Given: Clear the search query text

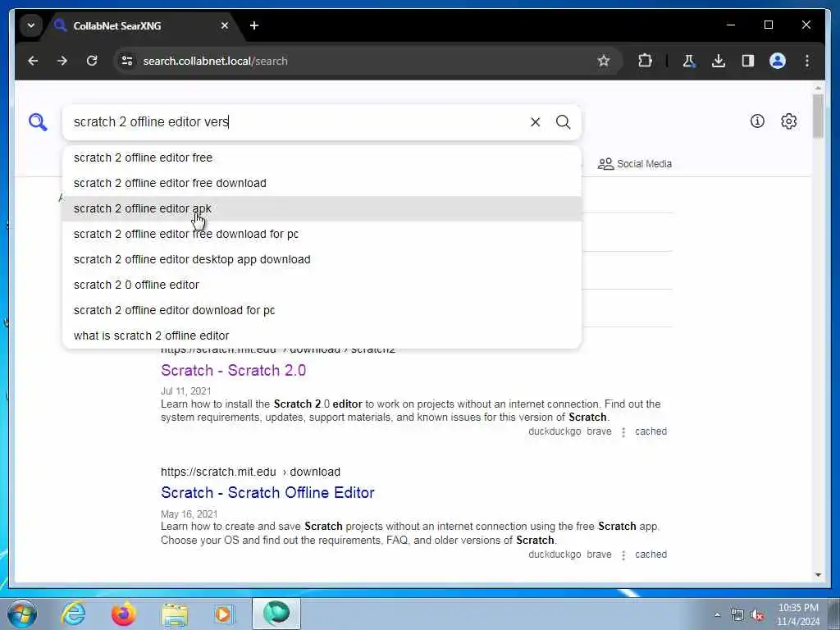Looking at the screenshot, I should pos(535,122).
